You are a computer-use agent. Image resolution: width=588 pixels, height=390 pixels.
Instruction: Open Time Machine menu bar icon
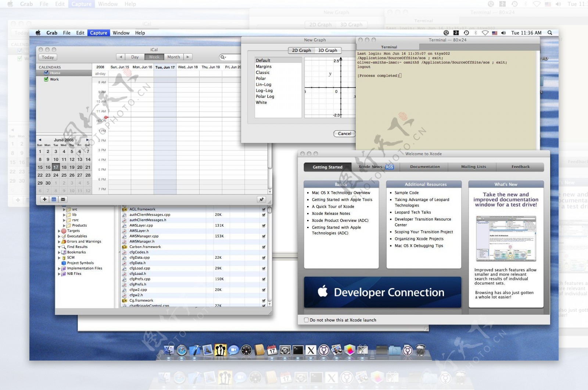click(466, 33)
